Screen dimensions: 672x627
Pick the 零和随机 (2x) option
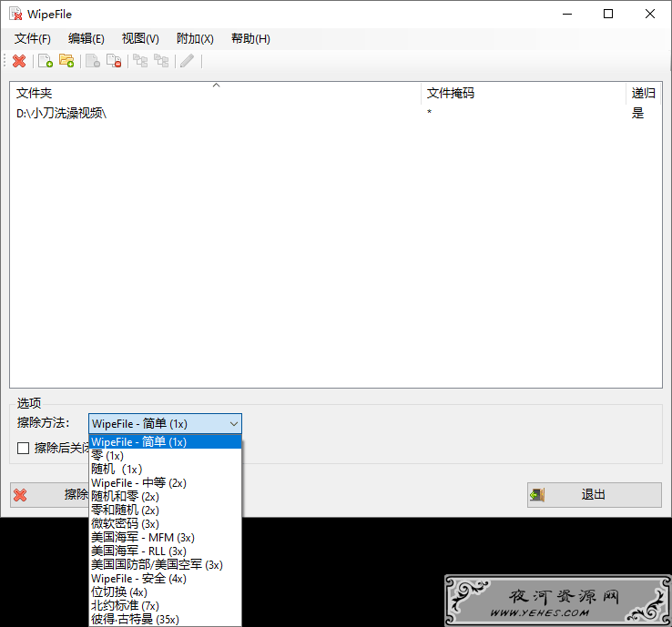click(166, 511)
